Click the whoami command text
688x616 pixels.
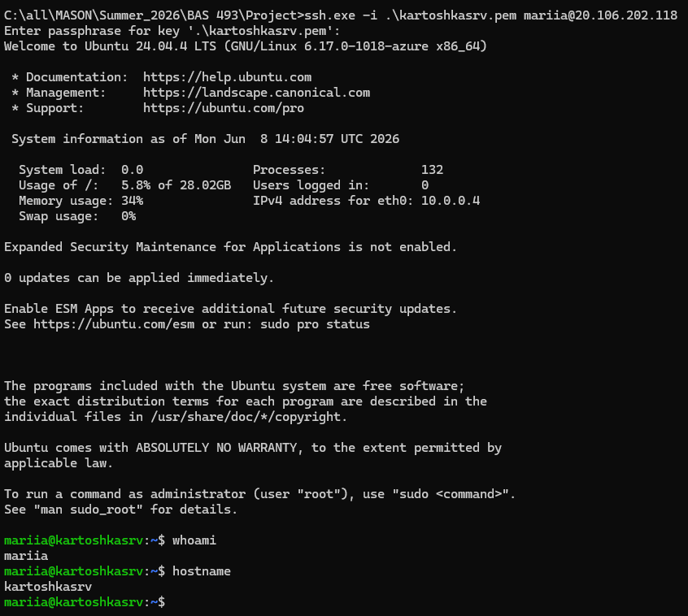(x=194, y=540)
